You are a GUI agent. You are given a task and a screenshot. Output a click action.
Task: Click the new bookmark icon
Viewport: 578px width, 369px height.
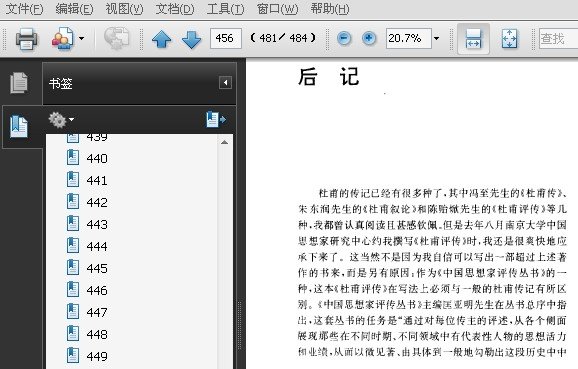tap(216, 119)
